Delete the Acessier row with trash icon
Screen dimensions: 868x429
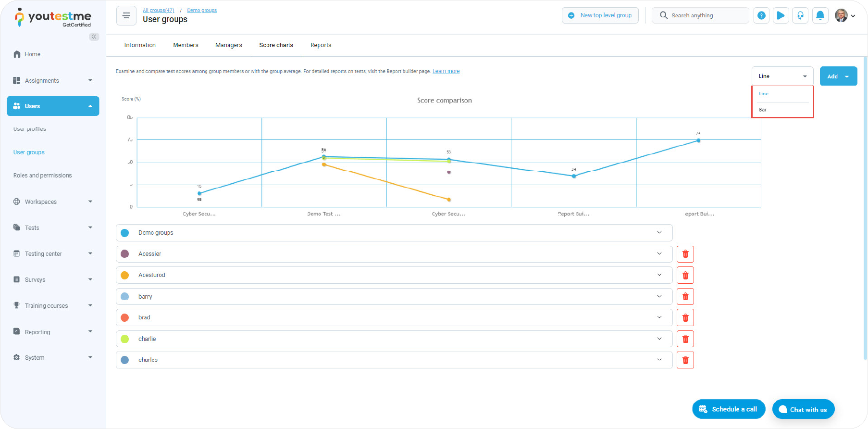pos(685,254)
